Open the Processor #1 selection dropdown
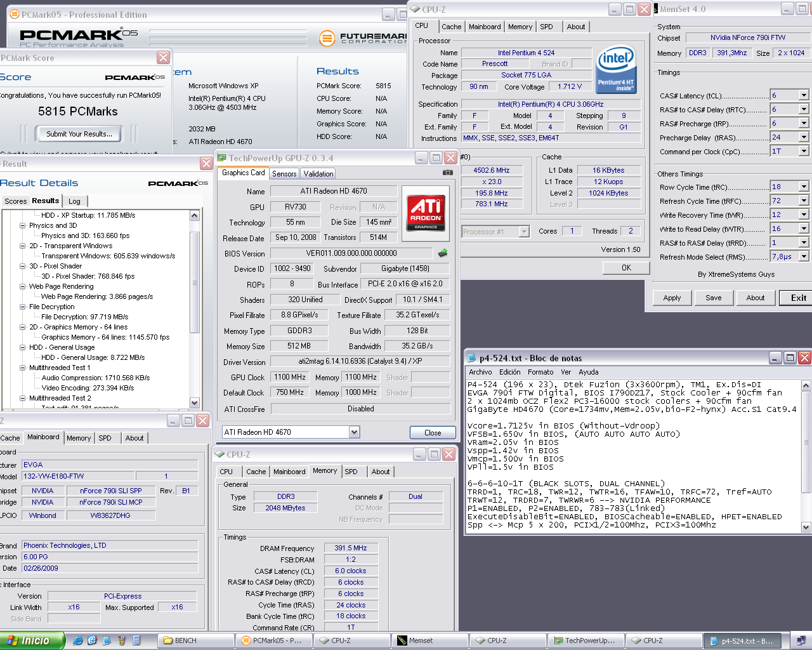 (524, 232)
